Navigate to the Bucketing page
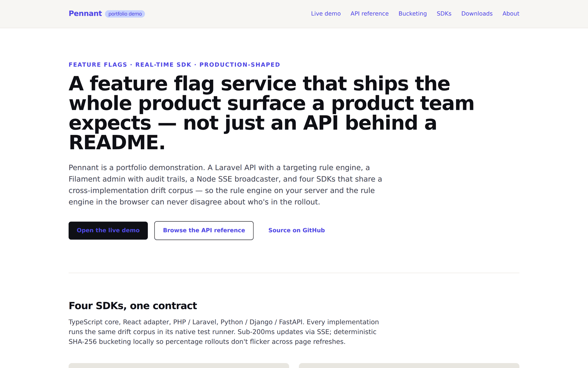 (413, 14)
